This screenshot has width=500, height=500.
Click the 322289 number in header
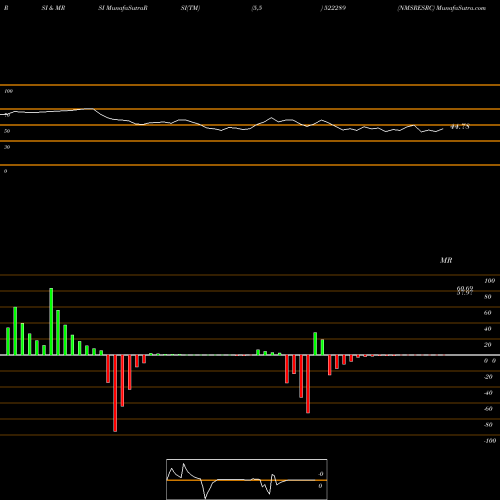coord(334,8)
